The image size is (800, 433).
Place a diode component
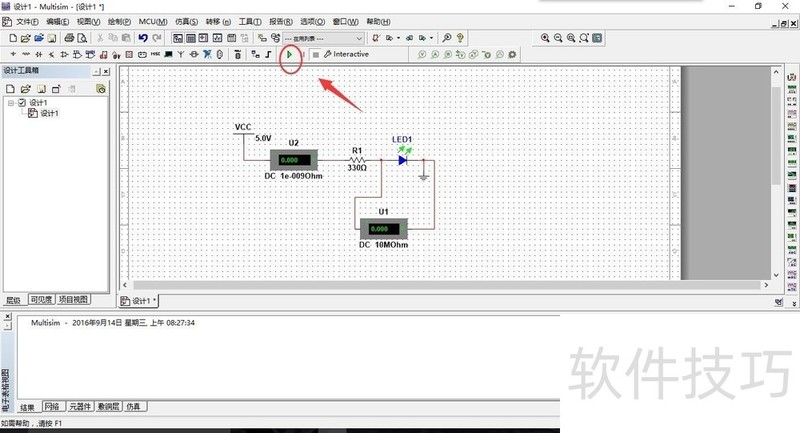pyautogui.click(x=39, y=54)
